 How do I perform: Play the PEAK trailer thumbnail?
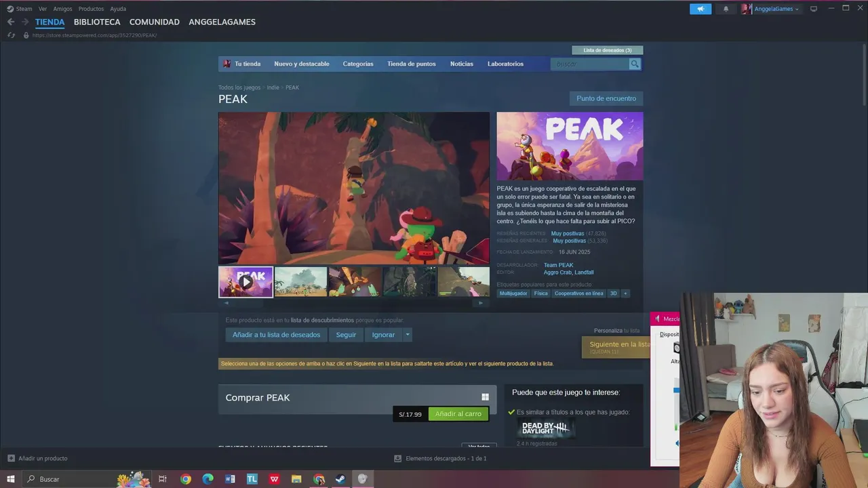[245, 282]
